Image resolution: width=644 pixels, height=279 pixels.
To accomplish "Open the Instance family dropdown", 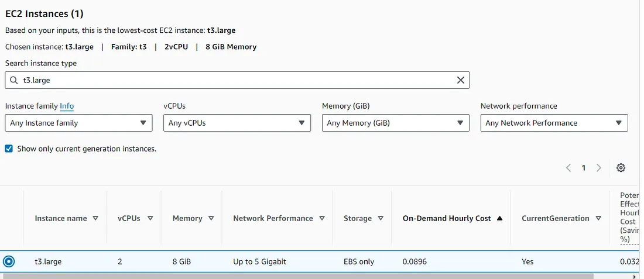I will (78, 123).
